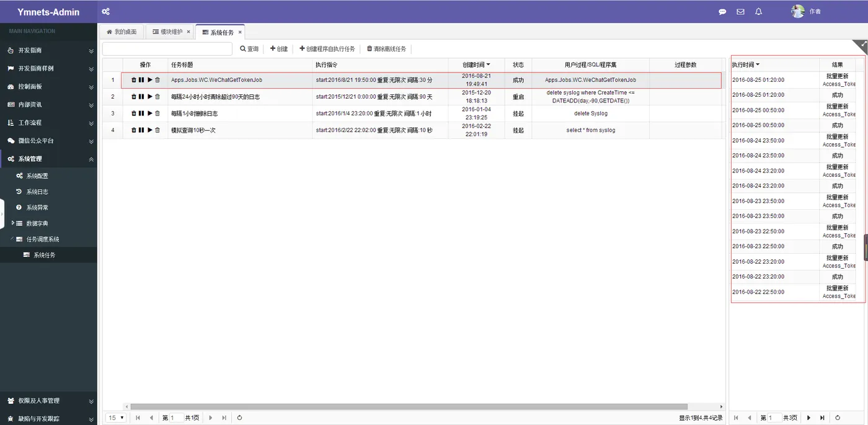Click the 查询 search button

(x=249, y=48)
